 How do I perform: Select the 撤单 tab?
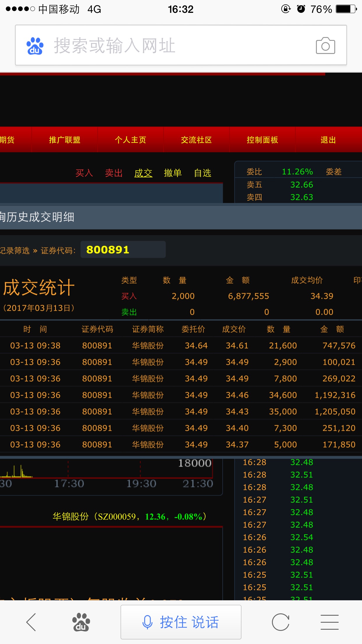click(173, 173)
